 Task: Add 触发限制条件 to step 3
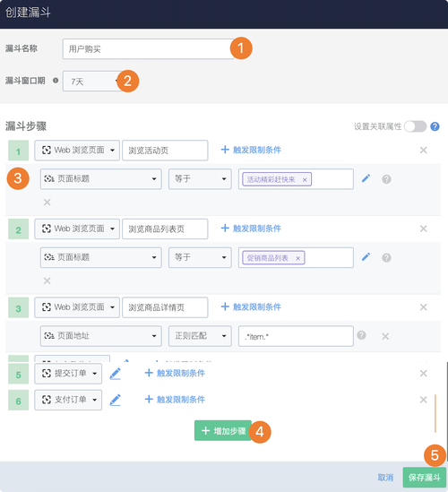pos(251,306)
